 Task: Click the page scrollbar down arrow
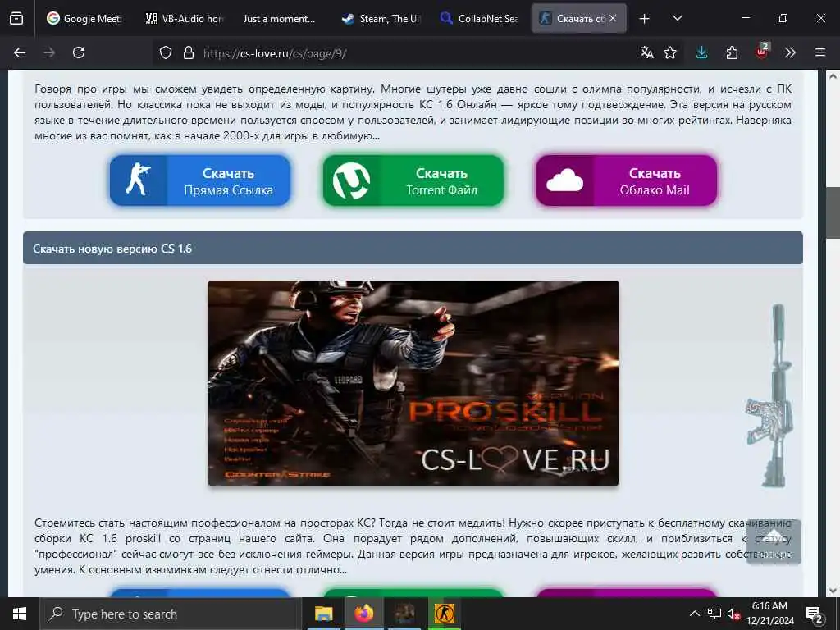coord(833,591)
